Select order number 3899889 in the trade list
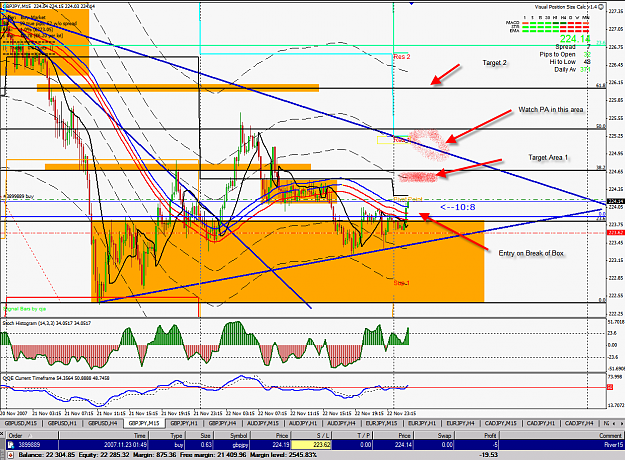Image resolution: width=625 pixels, height=460 pixels. point(29,444)
